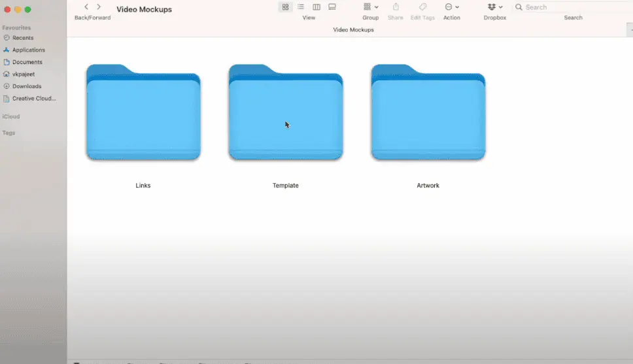The image size is (633, 364).
Task: Switch to list view
Action: pos(301,7)
